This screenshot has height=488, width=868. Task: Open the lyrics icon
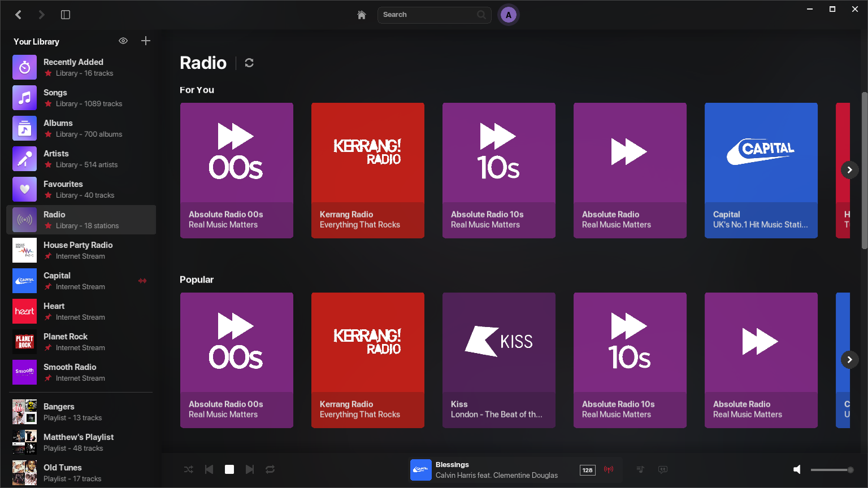click(663, 469)
